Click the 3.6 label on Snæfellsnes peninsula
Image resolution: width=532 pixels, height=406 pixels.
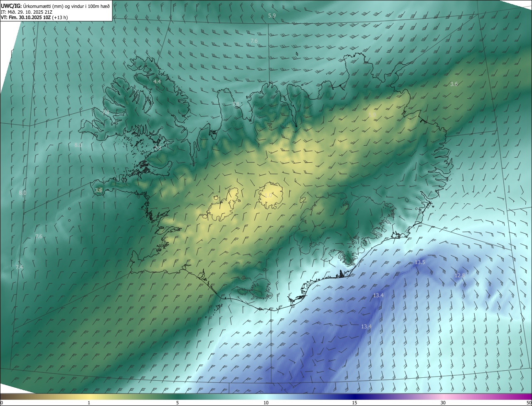click(99, 190)
